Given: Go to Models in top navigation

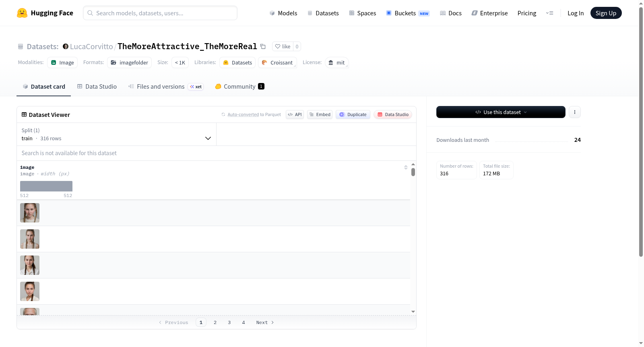Looking at the screenshot, I should 283,13.
